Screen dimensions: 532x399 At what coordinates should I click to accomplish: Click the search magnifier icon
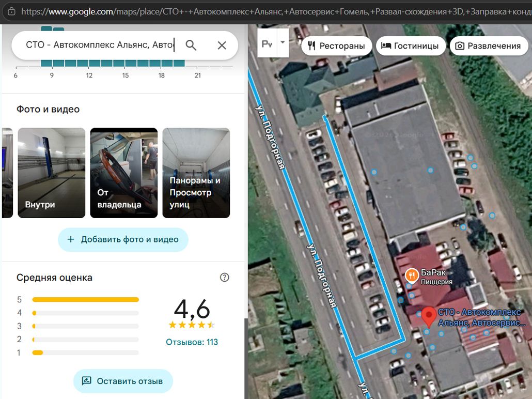pyautogui.click(x=191, y=45)
